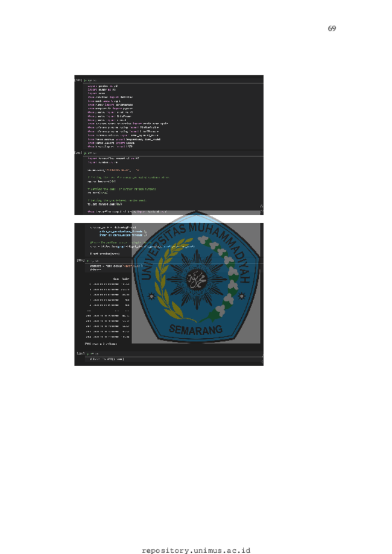Click the 'rows × 2 columns' output summary

[101, 344]
